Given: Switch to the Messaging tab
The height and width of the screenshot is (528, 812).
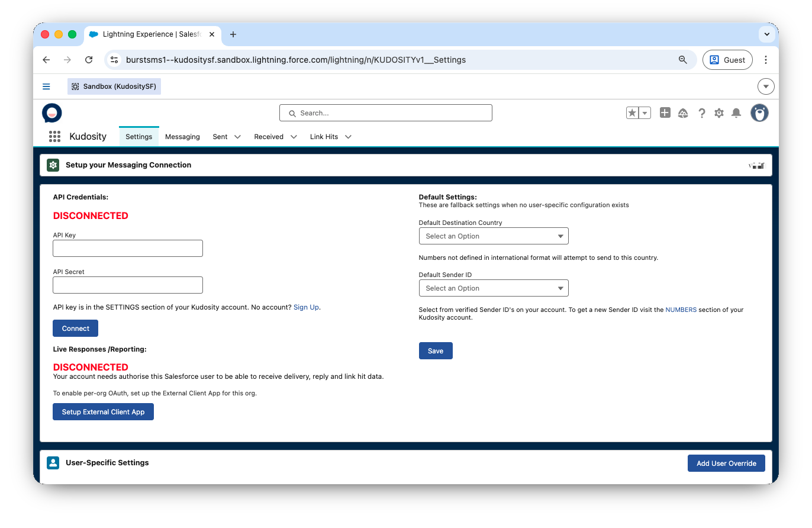Looking at the screenshot, I should [182, 137].
